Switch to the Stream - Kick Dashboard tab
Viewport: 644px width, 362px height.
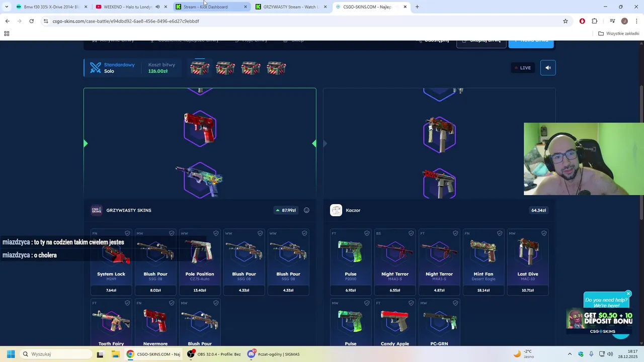211,7
